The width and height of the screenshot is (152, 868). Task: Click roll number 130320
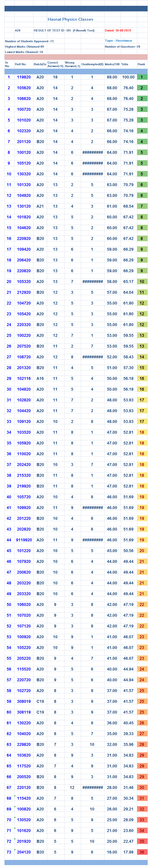(24, 174)
